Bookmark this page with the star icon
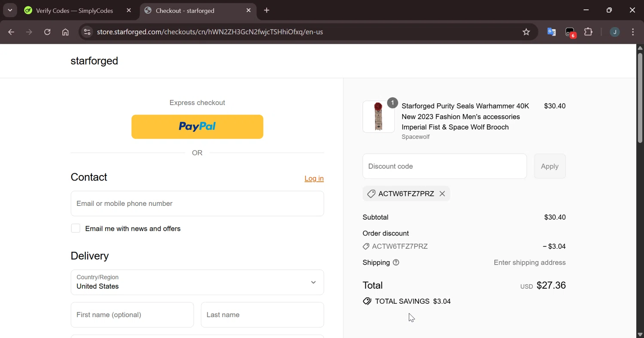The width and height of the screenshot is (644, 338). tap(526, 32)
